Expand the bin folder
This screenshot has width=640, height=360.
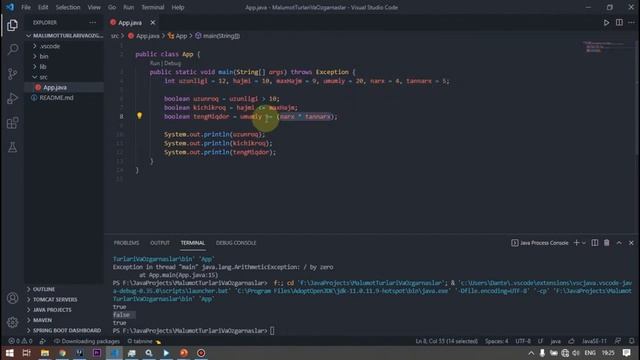tap(44, 56)
